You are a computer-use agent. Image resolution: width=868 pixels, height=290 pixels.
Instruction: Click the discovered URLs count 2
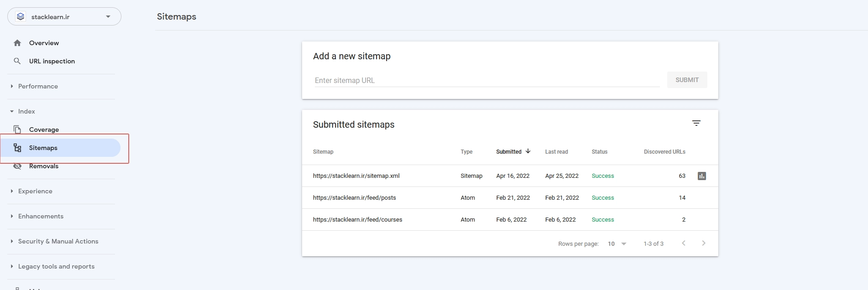684,220
